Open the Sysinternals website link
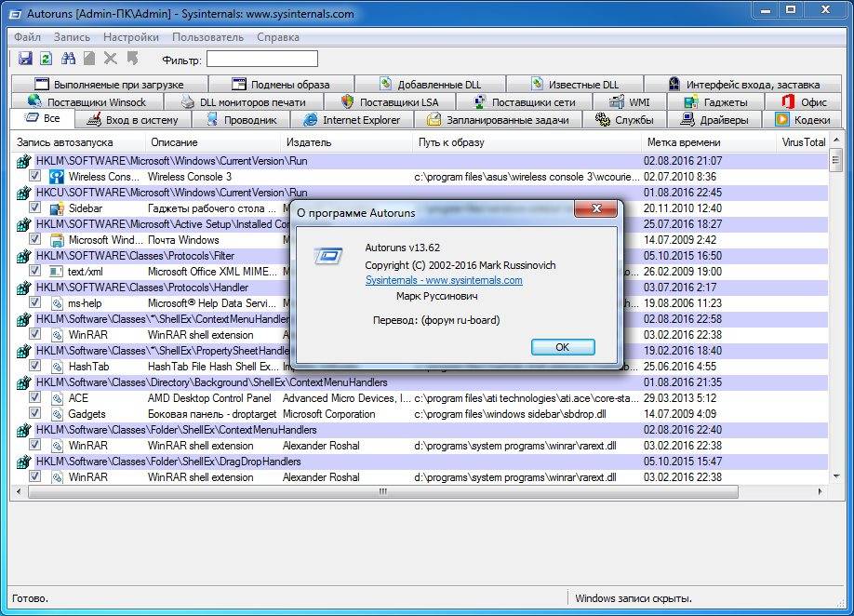Viewport: 854px width, 616px height. pyautogui.click(x=444, y=280)
